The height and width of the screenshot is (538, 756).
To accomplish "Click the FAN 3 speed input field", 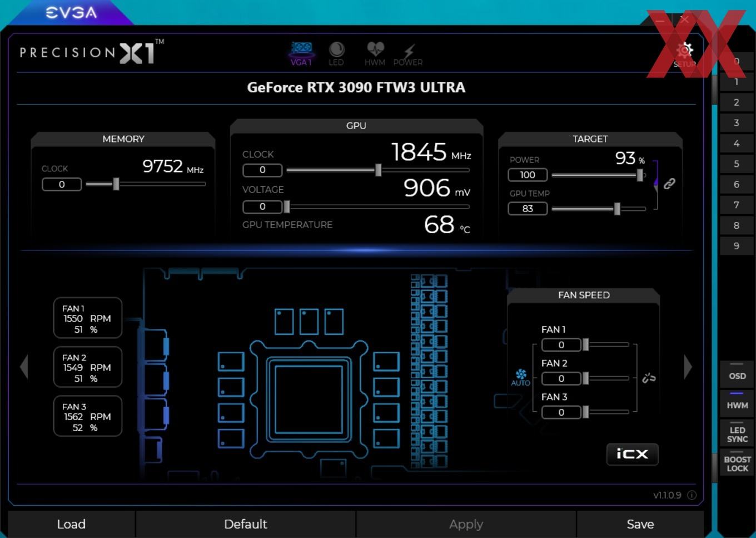I will pos(561,412).
